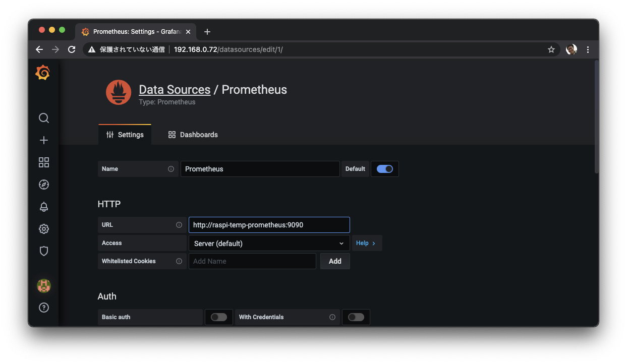Open the Explore compass icon

[x=44, y=185]
